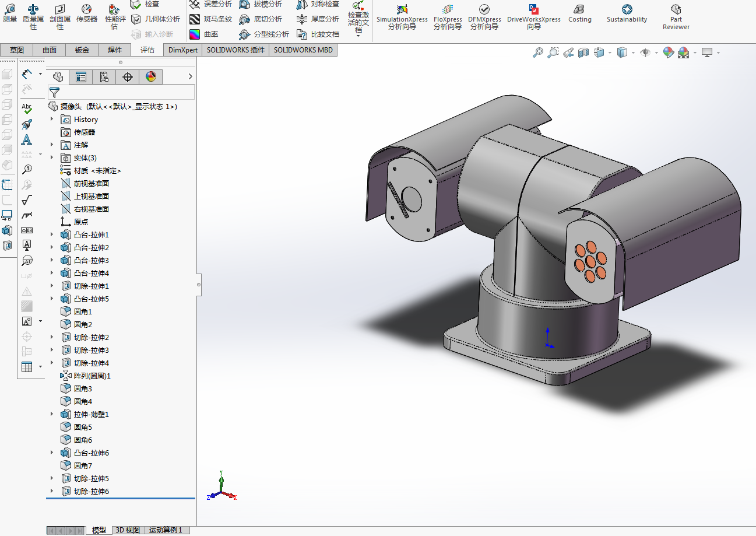Open the Costing tool
The width and height of the screenshot is (756, 536).
[x=579, y=13]
